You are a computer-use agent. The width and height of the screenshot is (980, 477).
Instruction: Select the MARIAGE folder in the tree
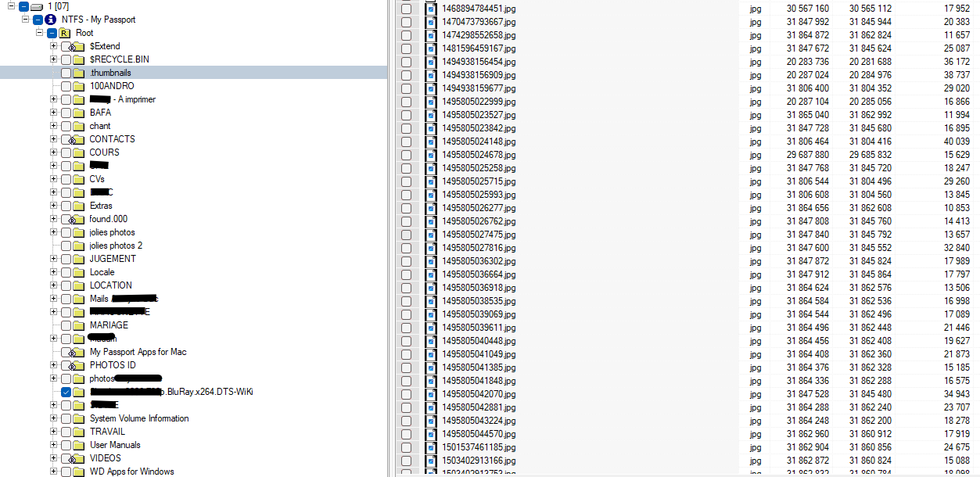pyautogui.click(x=109, y=325)
